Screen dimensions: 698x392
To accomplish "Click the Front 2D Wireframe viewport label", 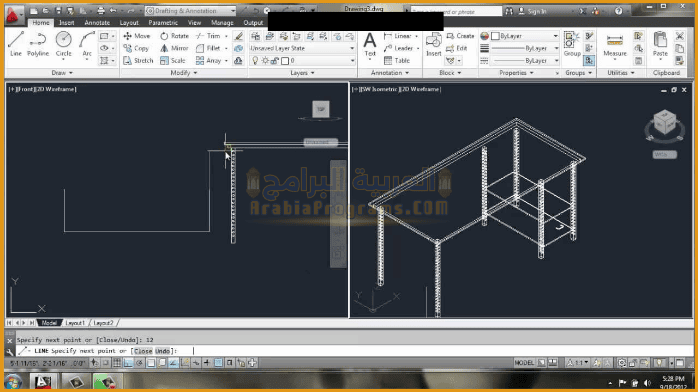I will click(43, 89).
